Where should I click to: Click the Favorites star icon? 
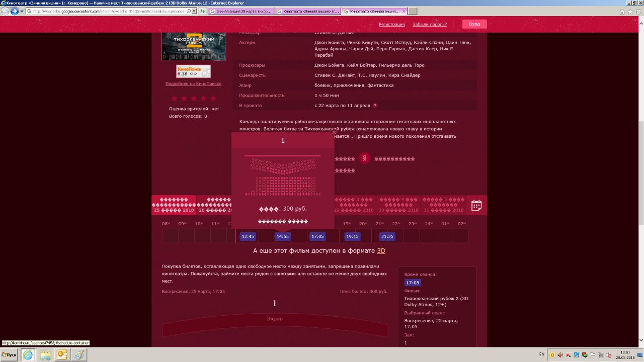(x=630, y=12)
